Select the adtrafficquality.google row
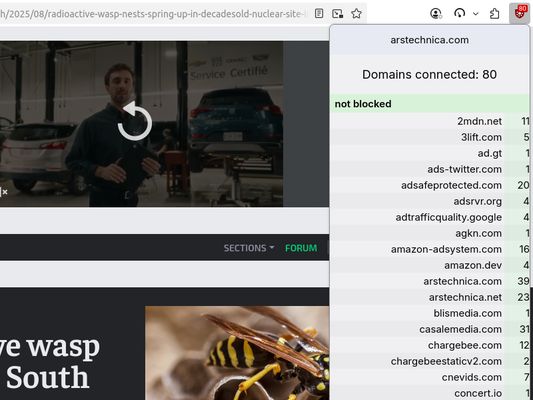The width and height of the screenshot is (533, 400). tap(429, 217)
